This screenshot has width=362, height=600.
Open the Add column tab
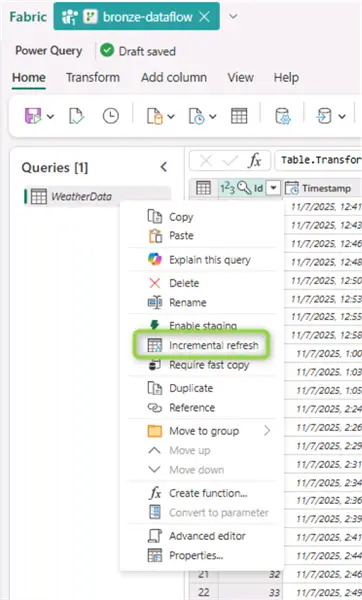[174, 77]
